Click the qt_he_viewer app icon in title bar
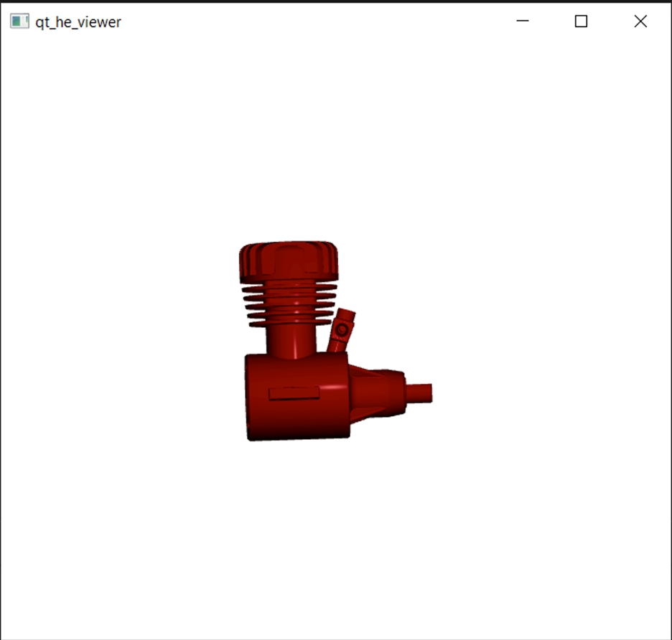This screenshot has width=672, height=640. pyautogui.click(x=19, y=22)
